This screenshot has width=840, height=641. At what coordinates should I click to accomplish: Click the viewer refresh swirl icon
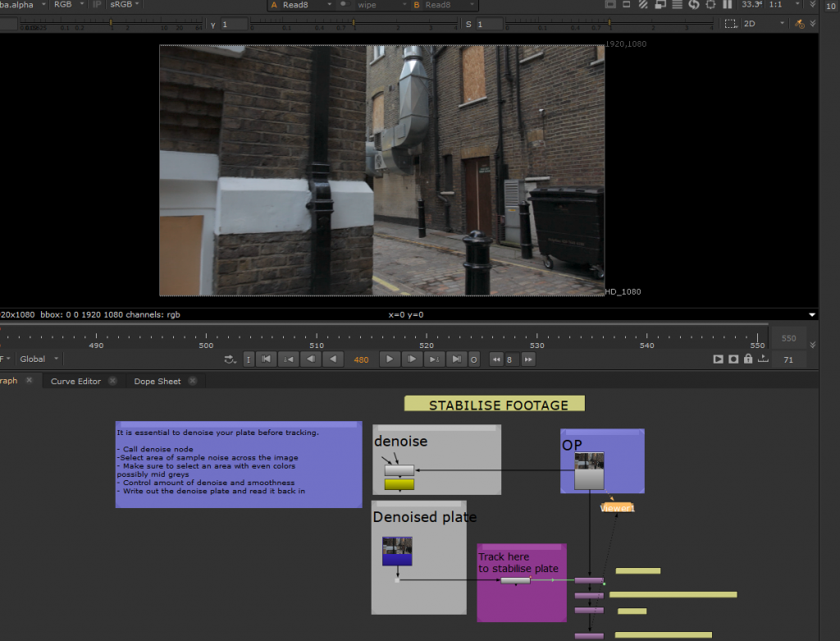click(x=694, y=5)
